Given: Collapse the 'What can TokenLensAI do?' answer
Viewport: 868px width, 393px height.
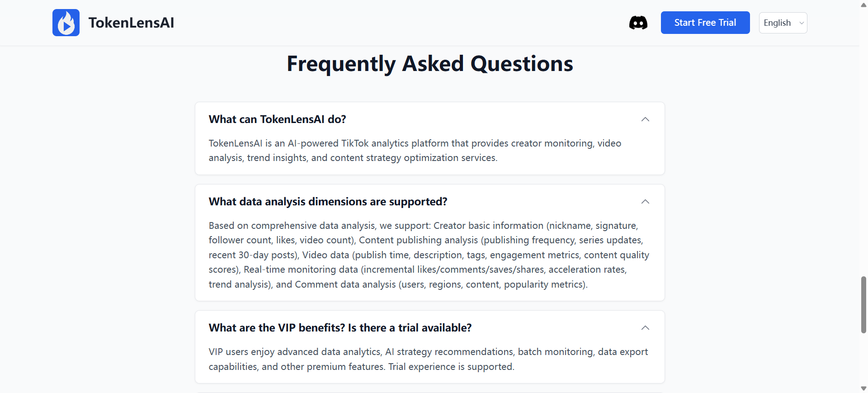Looking at the screenshot, I should point(645,119).
